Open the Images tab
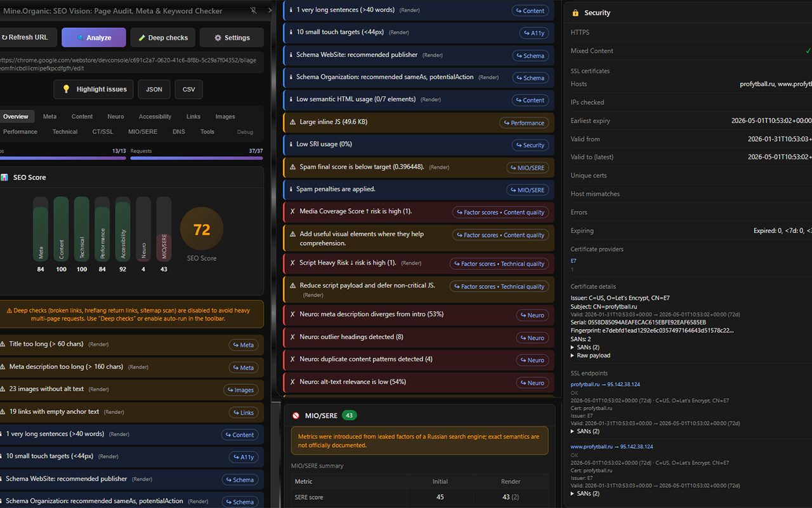The image size is (812, 508). [225, 117]
